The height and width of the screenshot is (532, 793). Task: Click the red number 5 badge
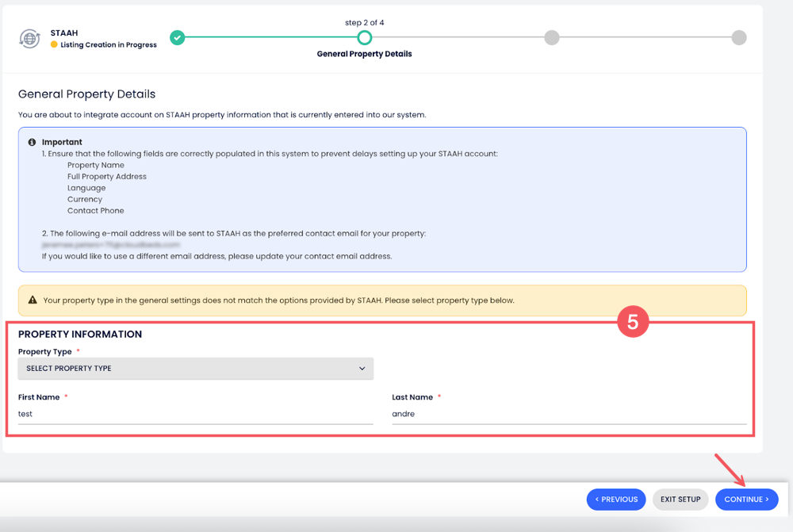point(633,322)
